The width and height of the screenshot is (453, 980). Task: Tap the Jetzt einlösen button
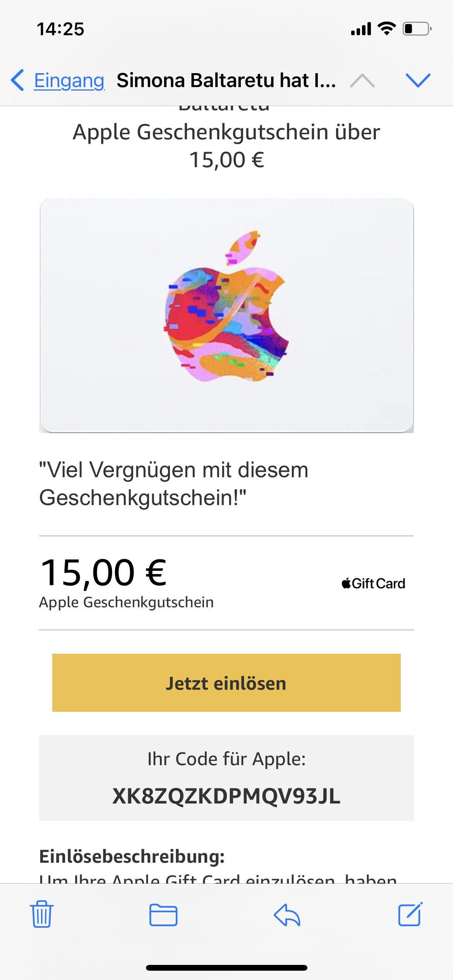(226, 683)
